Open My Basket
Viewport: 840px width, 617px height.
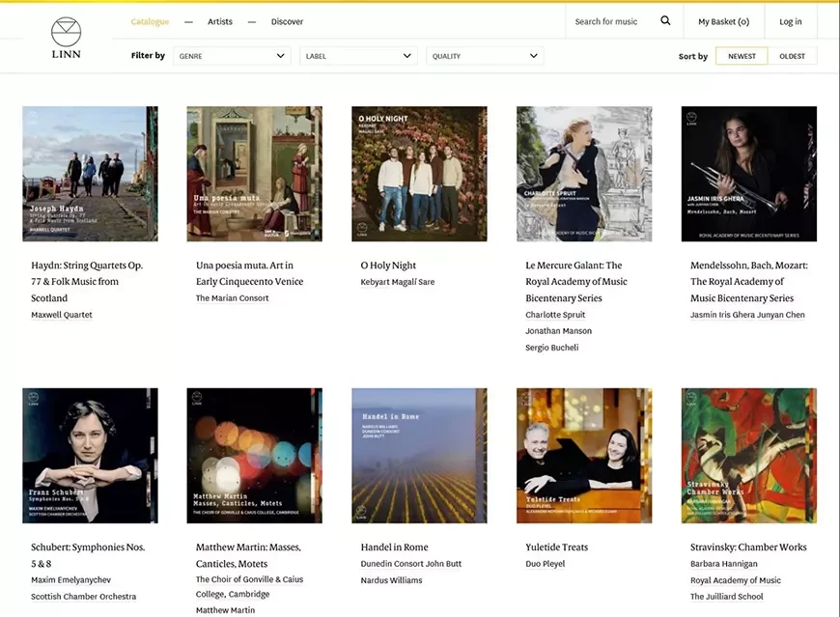tap(723, 21)
